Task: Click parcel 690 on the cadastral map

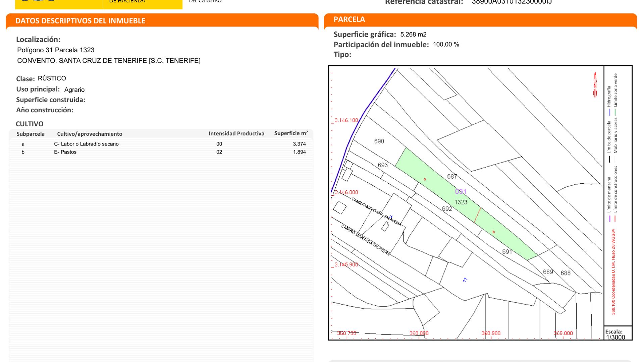Action: (379, 141)
